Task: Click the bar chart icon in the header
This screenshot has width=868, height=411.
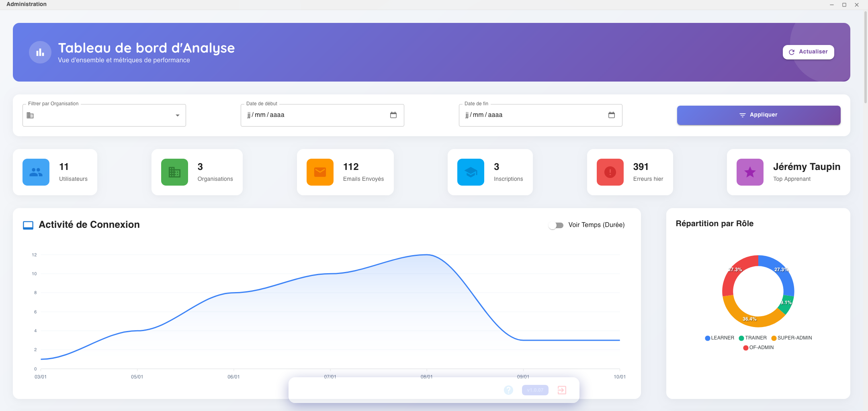Action: coord(40,52)
